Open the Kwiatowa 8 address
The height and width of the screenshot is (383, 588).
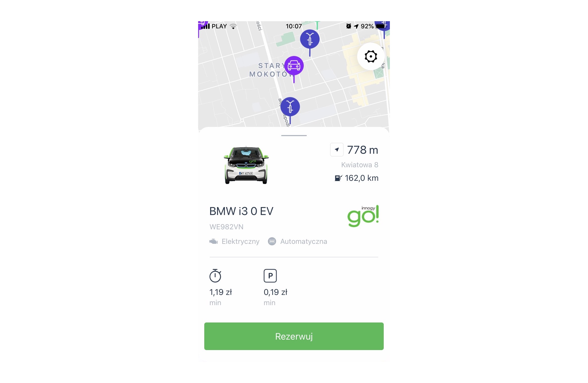coord(360,165)
